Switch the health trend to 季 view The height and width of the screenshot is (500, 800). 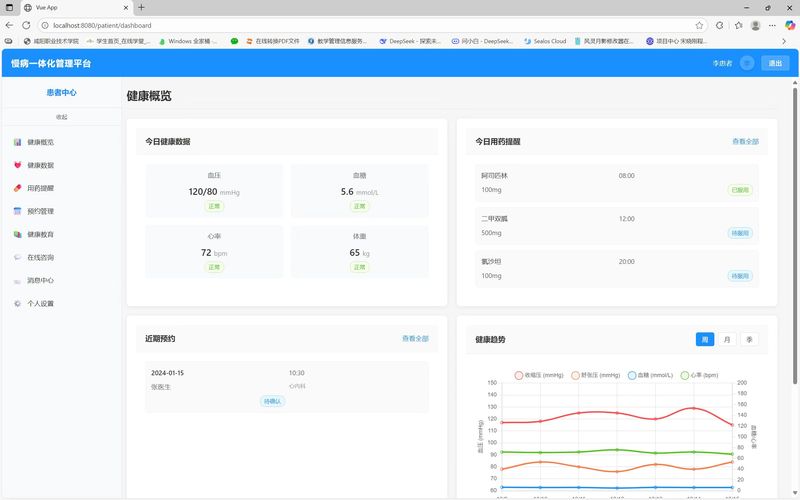(749, 340)
